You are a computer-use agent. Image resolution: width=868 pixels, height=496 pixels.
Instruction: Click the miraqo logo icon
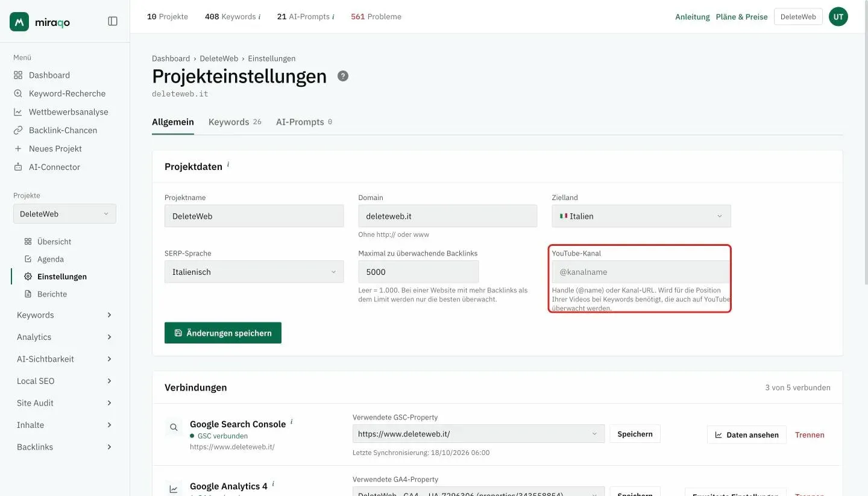click(x=19, y=22)
